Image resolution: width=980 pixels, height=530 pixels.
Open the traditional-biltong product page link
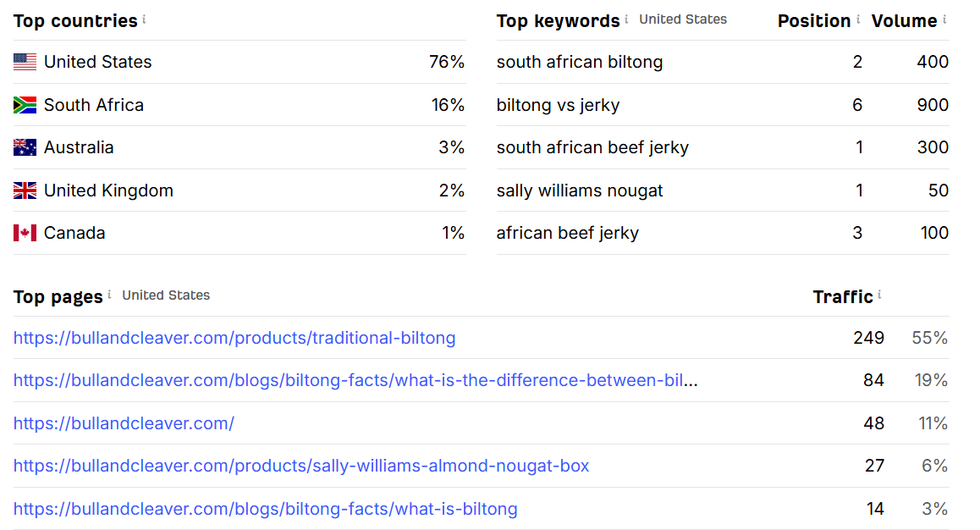pyautogui.click(x=234, y=338)
